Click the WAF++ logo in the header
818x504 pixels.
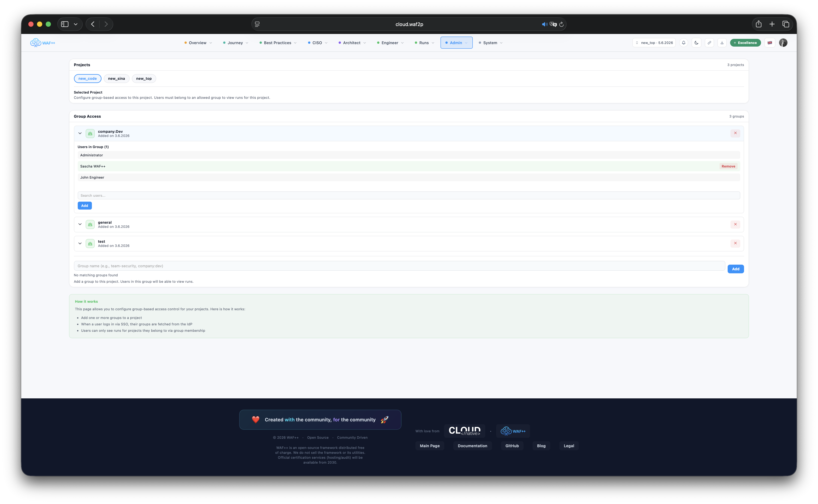42,43
